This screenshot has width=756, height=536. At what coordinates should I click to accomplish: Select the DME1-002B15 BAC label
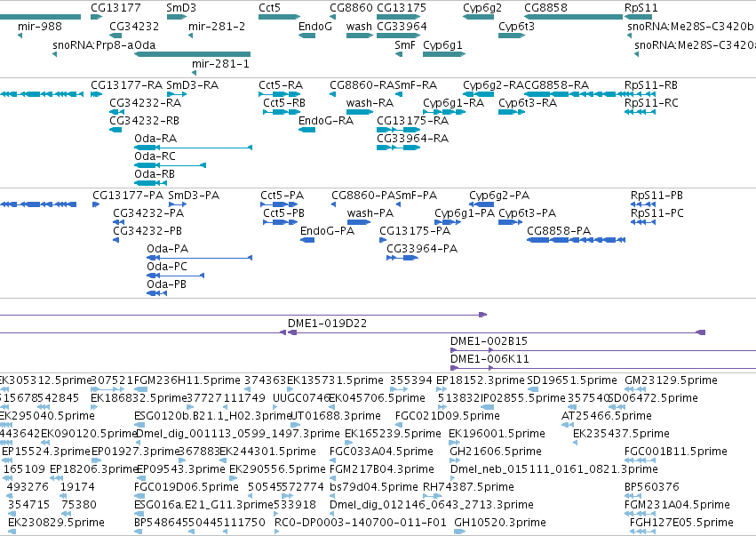pos(489,341)
